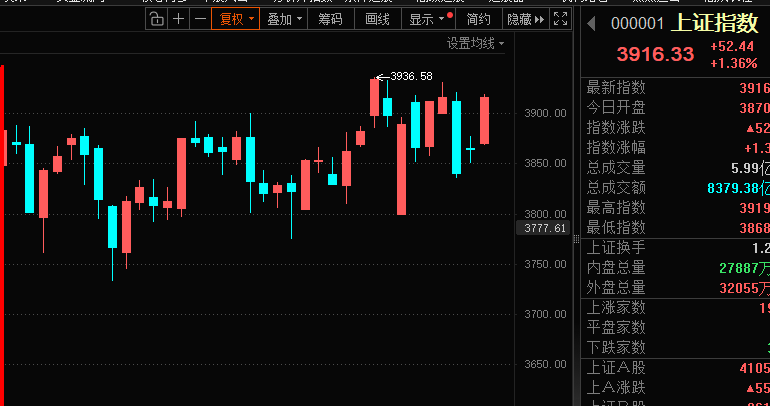
Task: Click the lock icon in chart toolbar
Action: pyautogui.click(x=157, y=18)
